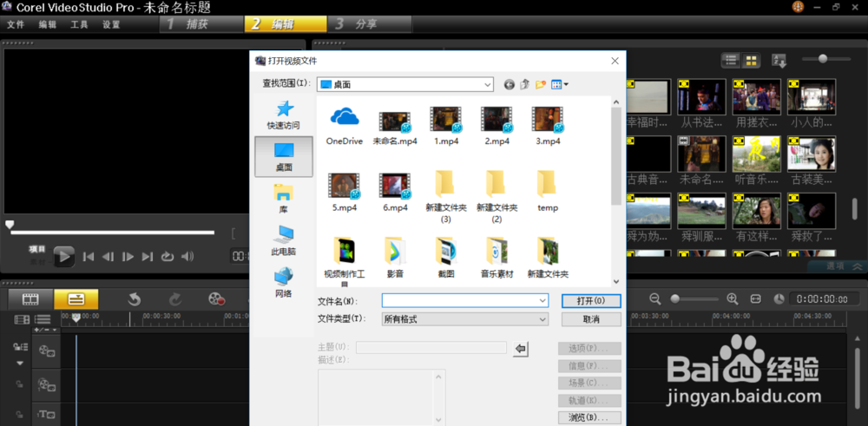The width and height of the screenshot is (868, 426).
Task: Select the 音乐素材 folder
Action: (x=496, y=258)
